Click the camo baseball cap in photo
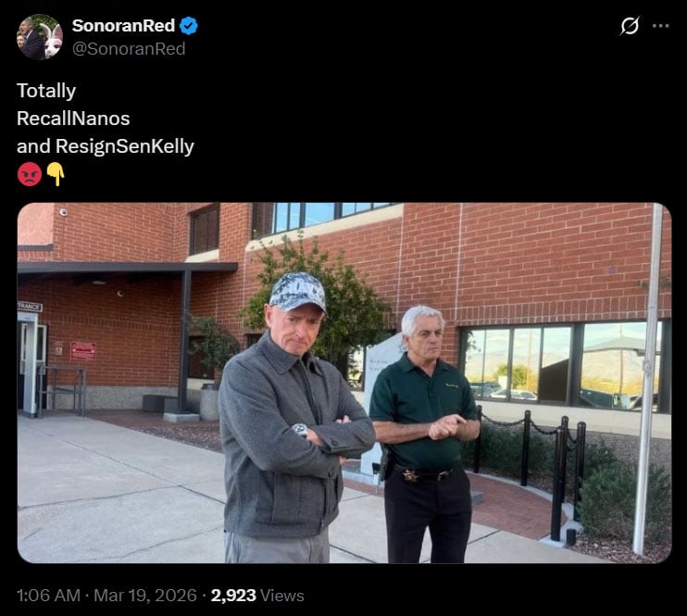 (x=298, y=292)
